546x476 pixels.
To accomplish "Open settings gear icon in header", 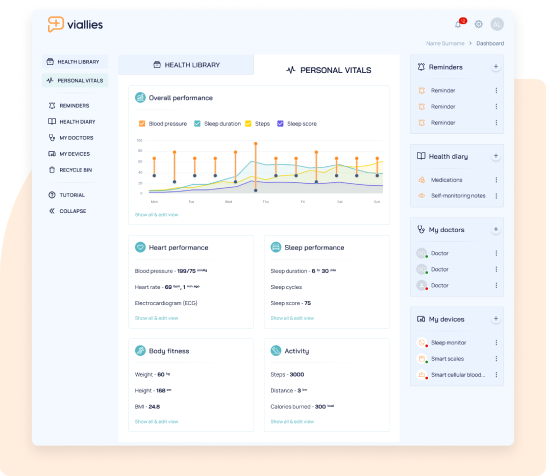I will [479, 24].
